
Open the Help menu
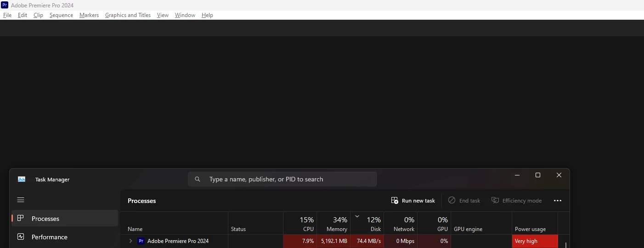pos(207,15)
